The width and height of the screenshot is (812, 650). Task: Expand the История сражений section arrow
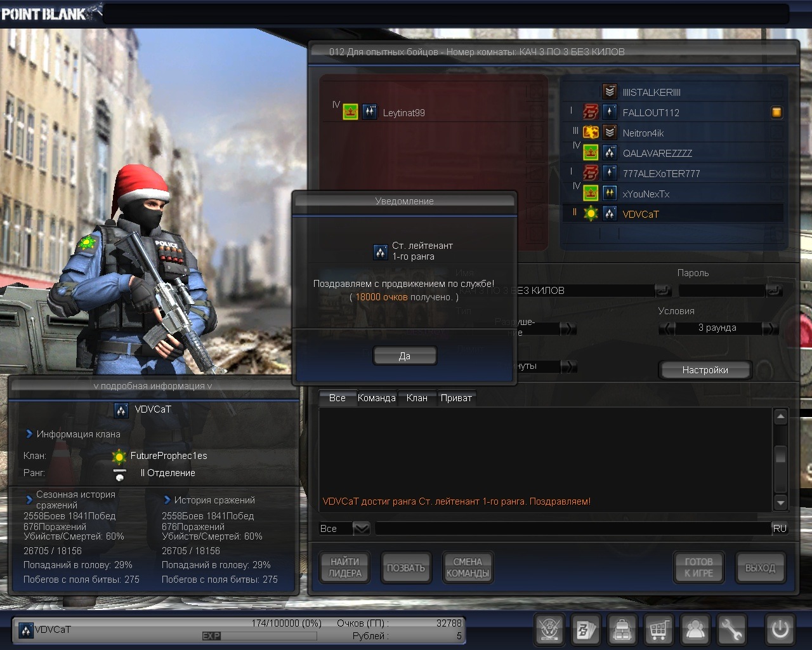point(167,500)
